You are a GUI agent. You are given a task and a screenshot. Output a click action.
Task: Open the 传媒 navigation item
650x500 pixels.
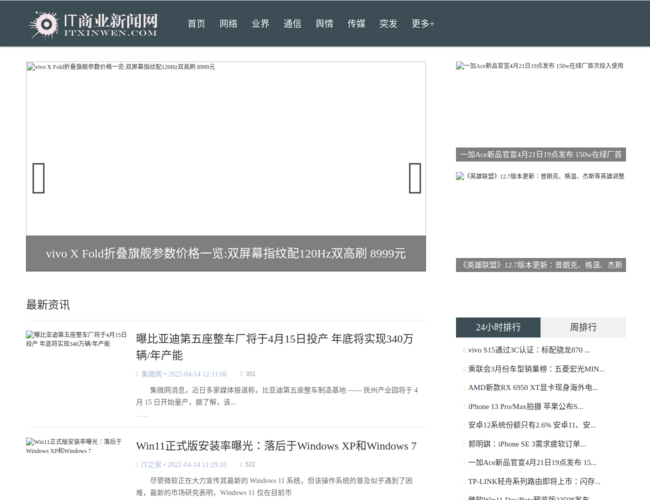356,24
